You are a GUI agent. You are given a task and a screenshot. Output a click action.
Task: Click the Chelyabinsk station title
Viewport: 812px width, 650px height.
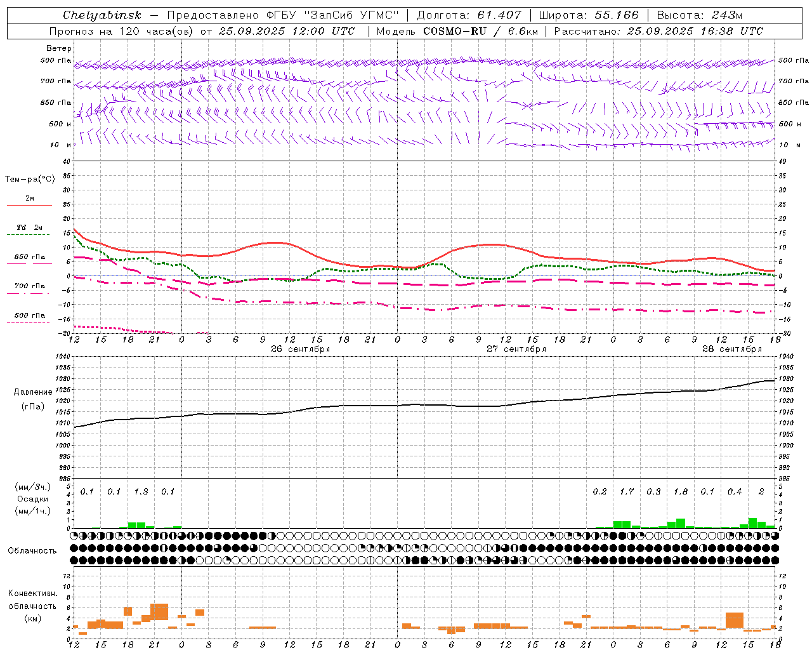point(101,15)
